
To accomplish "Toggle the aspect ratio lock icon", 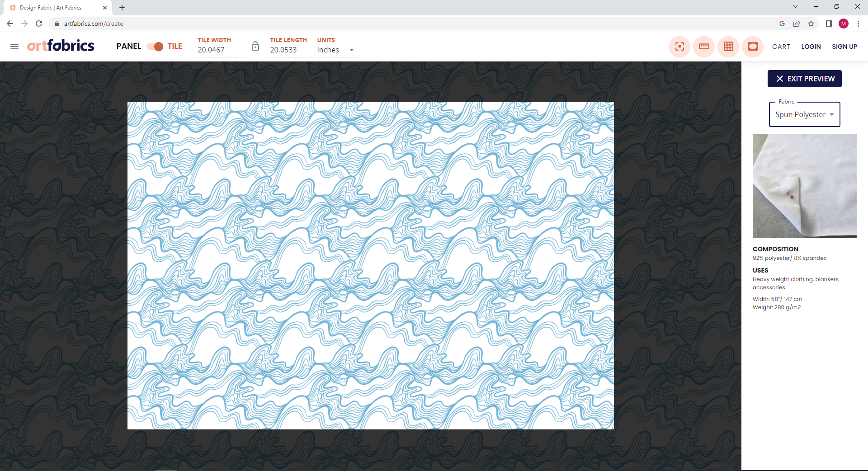I will (255, 46).
